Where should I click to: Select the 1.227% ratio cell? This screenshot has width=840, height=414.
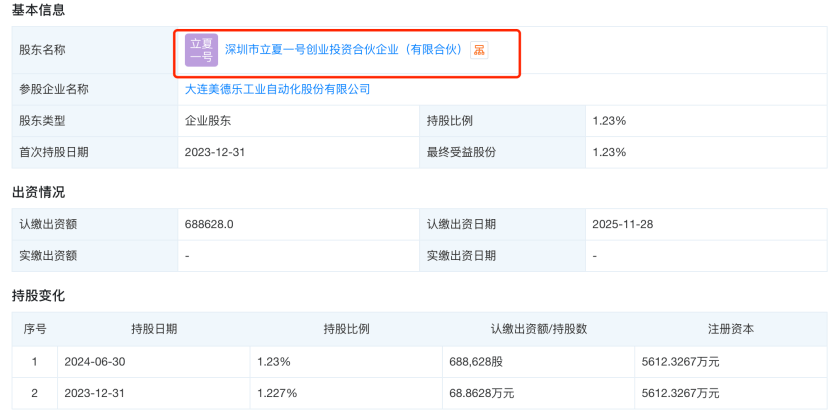347,394
